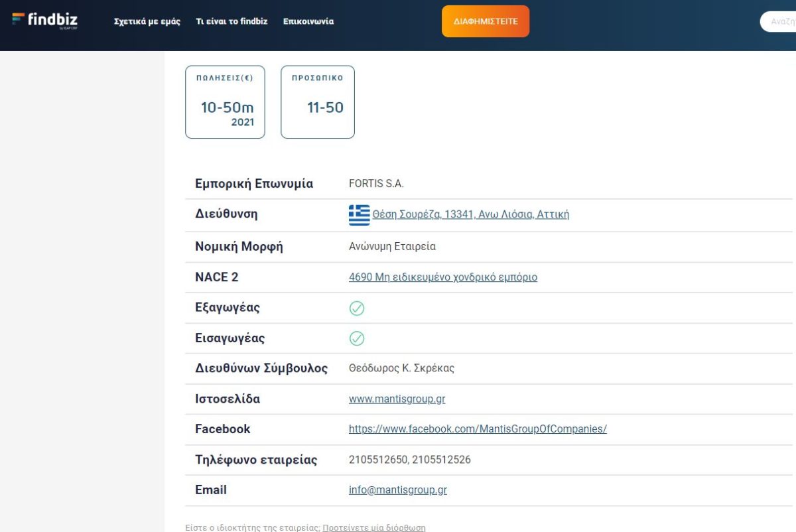Select the ΠΩΛΗΣΕΙΣ(€) 10-50m card
The image size is (796, 532).
click(x=225, y=101)
